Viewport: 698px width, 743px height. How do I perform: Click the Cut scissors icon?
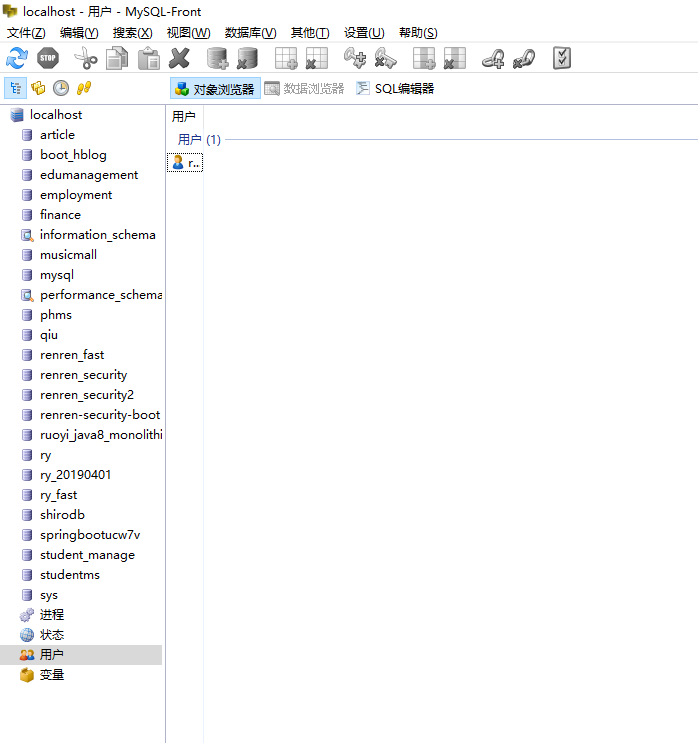86,58
